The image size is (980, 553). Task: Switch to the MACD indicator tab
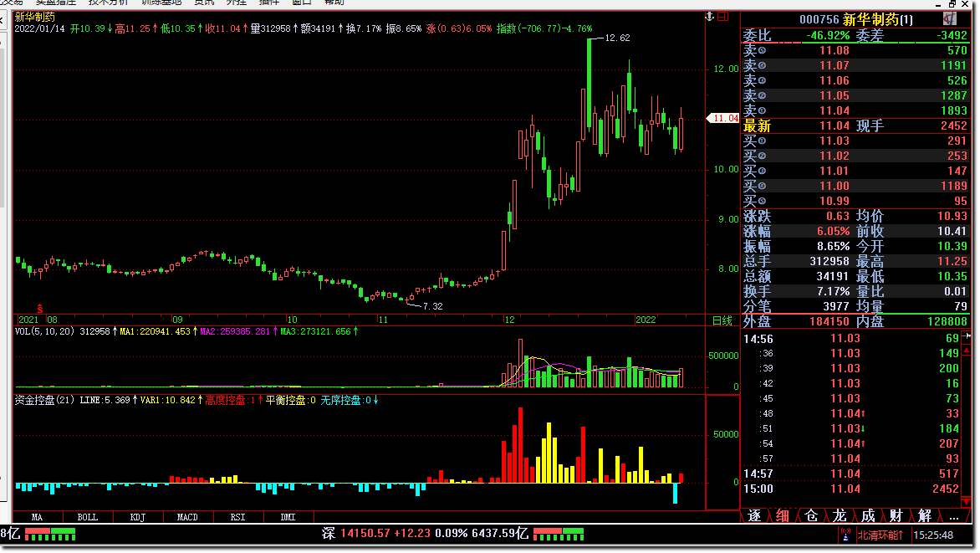[187, 517]
